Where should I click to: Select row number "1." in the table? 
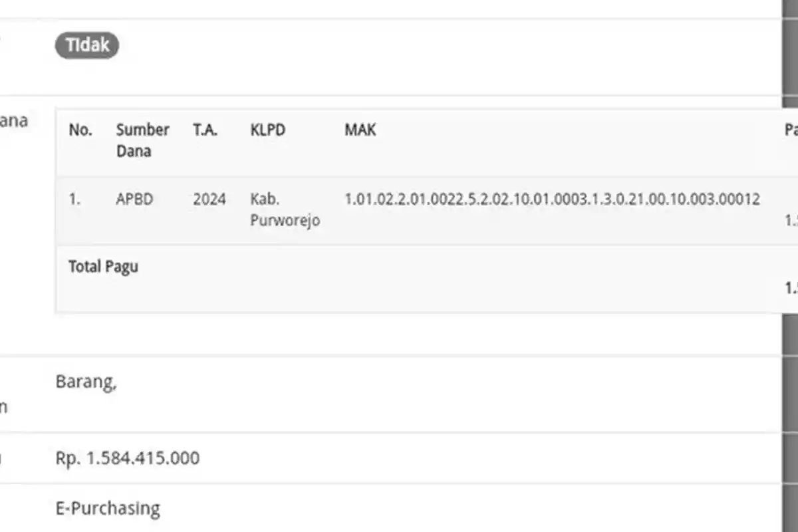(x=74, y=199)
